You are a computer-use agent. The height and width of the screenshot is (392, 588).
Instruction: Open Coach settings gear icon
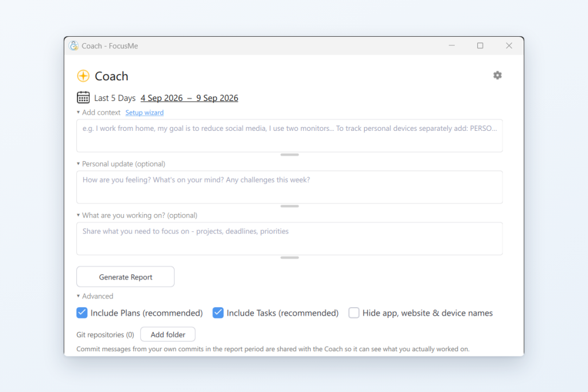tap(497, 75)
